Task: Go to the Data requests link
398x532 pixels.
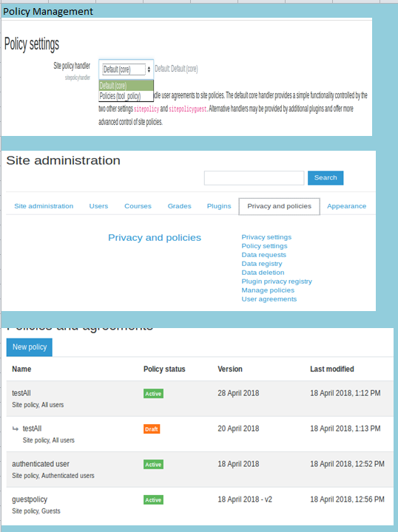Action: click(263, 255)
